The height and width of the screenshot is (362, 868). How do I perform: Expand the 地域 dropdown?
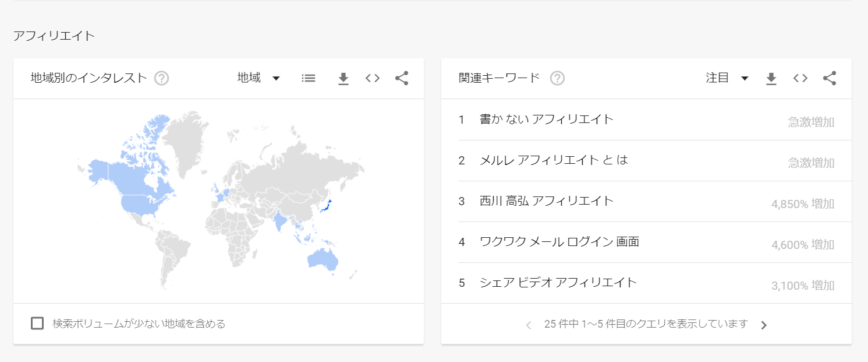tap(259, 78)
